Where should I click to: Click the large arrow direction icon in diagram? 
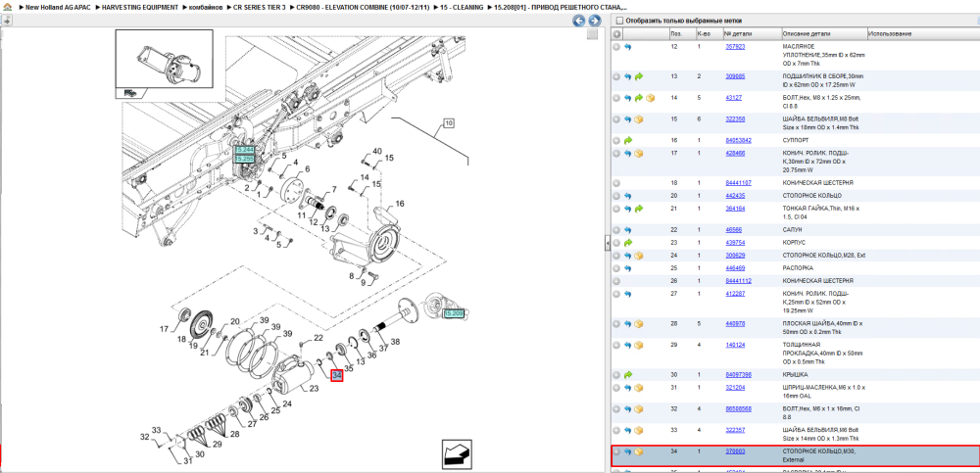(457, 454)
